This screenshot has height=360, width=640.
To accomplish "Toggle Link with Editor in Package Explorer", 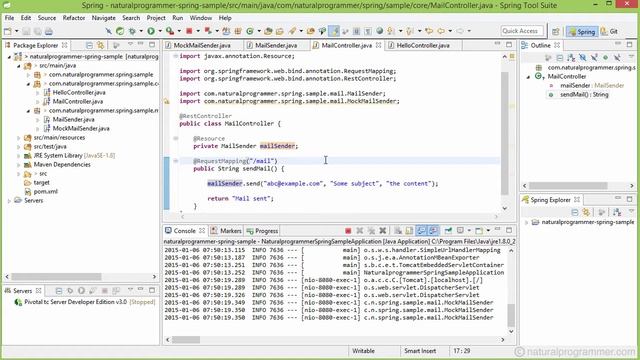I will pos(100,45).
